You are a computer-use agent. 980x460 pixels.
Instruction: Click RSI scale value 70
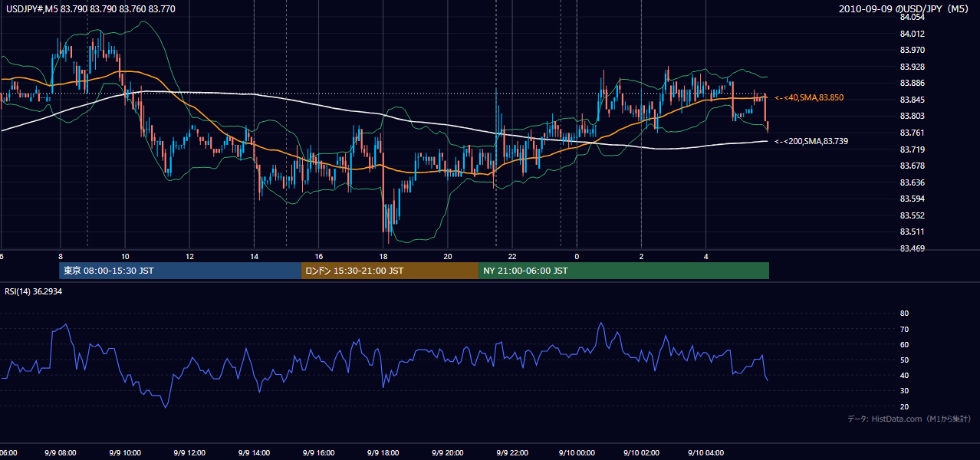click(904, 329)
